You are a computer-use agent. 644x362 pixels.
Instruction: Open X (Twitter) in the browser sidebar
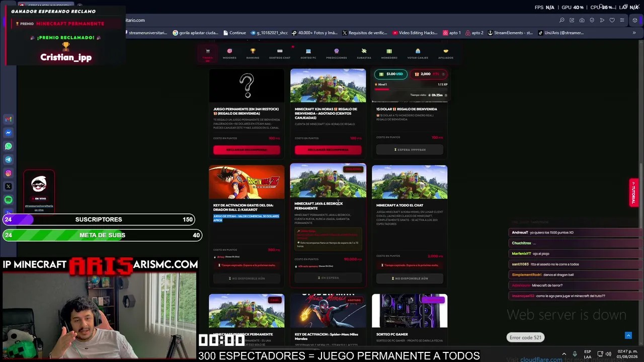8,187
